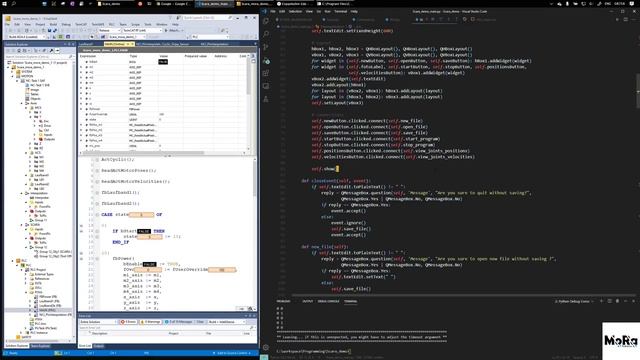
Task: Open the PLC menu in the TwinCAT XAE window
Action: (111, 24)
